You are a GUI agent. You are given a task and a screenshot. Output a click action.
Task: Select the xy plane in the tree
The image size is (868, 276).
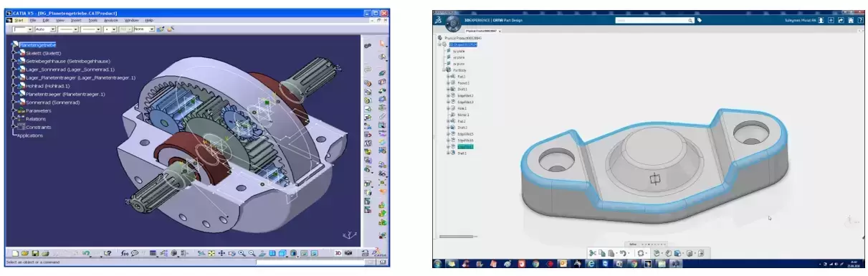coord(458,51)
